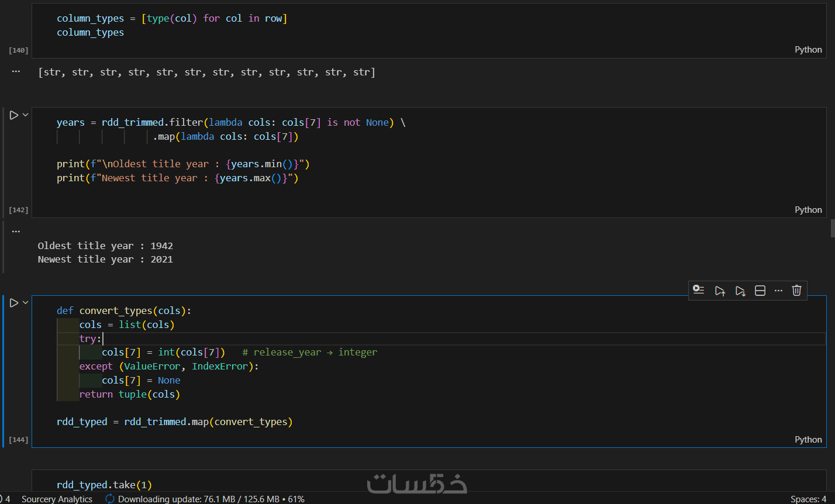Click the cols = list(cols) line

127,325
